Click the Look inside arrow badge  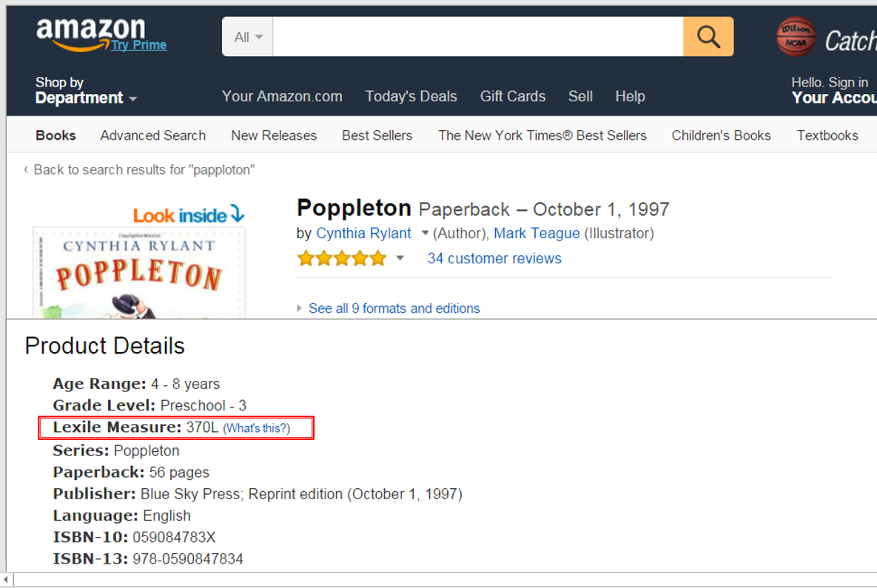coord(189,215)
